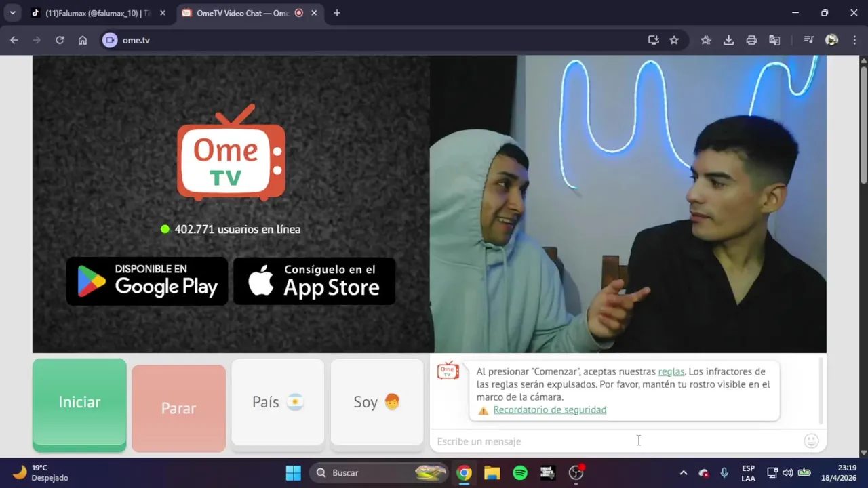
Task: Focus the Escribe un mensaje field
Action: [617, 441]
